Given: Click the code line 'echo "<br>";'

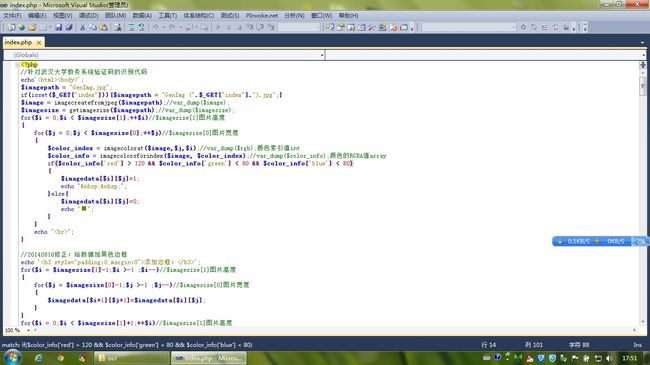Looking at the screenshot, I should pyautogui.click(x=54, y=232).
